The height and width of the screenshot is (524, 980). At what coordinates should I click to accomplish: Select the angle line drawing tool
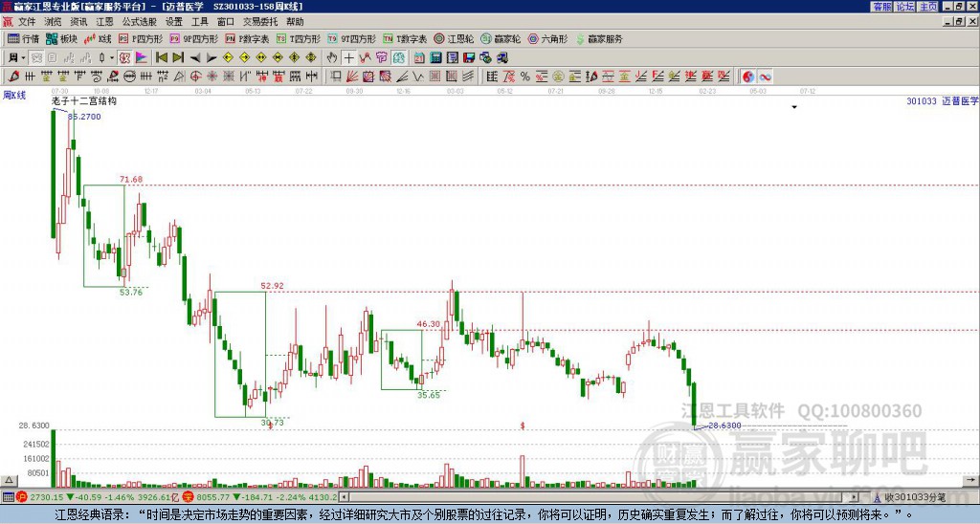click(402, 76)
